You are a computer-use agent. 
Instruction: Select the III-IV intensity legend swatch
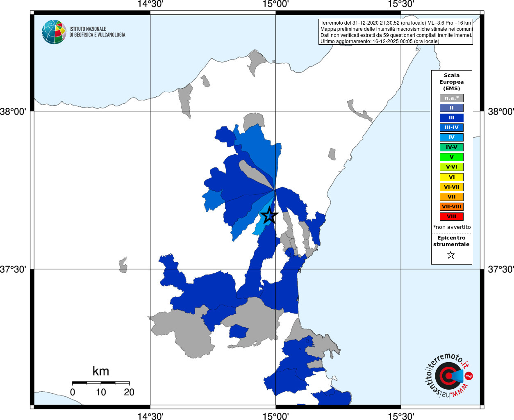point(452,128)
